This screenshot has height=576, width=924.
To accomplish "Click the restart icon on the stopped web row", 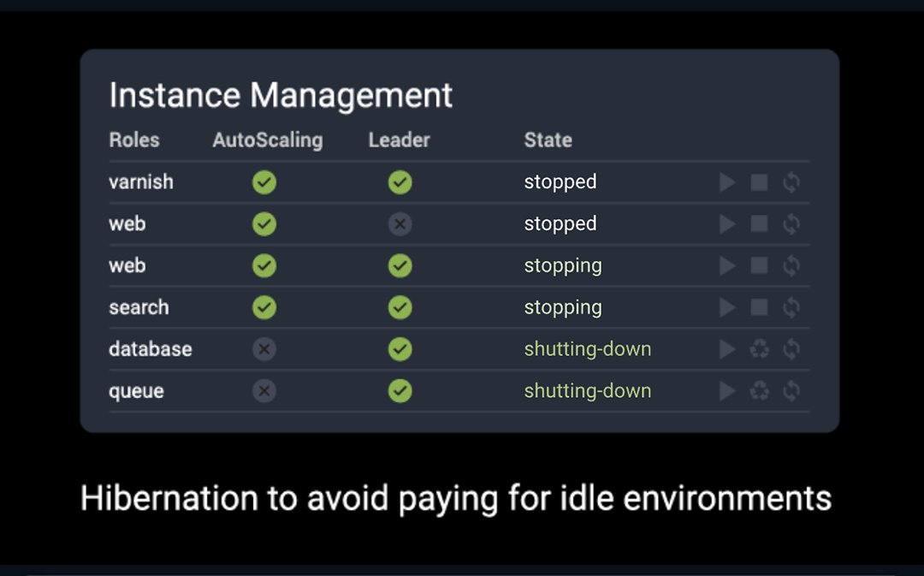I will (791, 224).
